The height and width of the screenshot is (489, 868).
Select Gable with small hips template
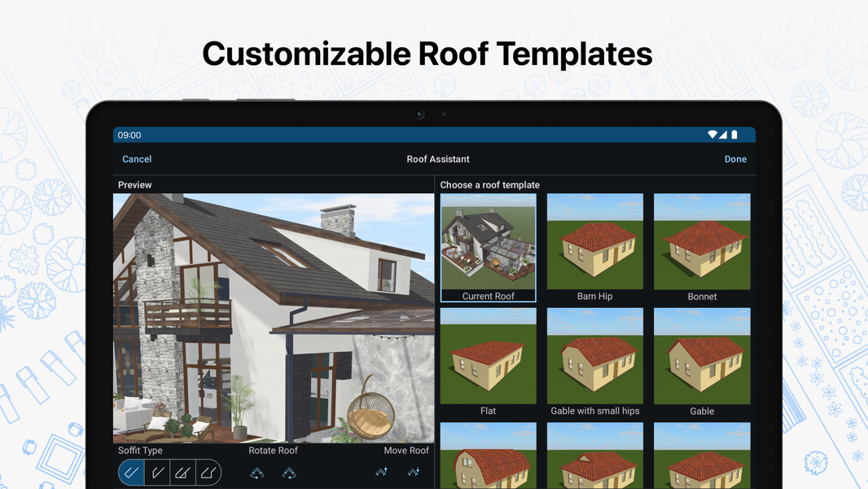[x=595, y=362]
